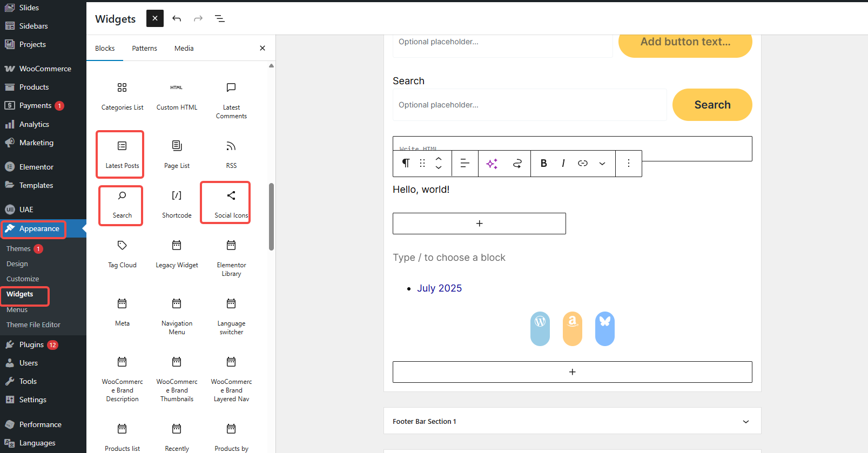Toggle bold formatting in block toolbar
This screenshot has width=868, height=453.
tap(544, 163)
